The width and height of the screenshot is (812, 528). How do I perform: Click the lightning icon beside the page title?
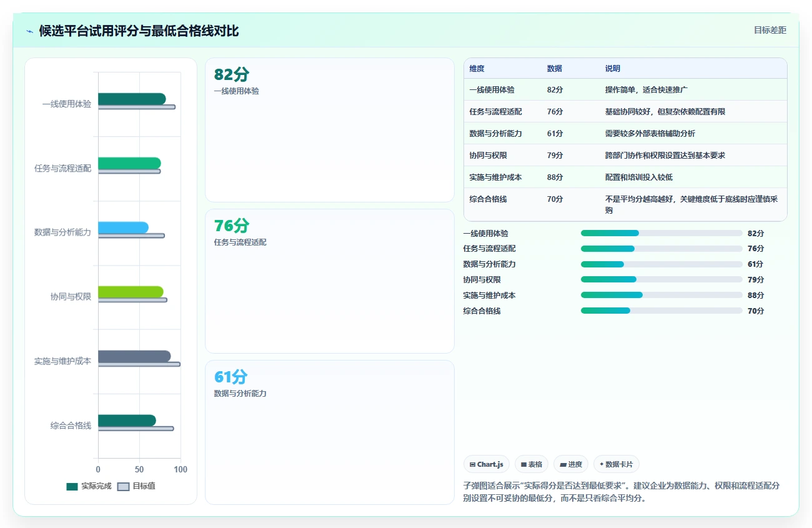(30, 31)
